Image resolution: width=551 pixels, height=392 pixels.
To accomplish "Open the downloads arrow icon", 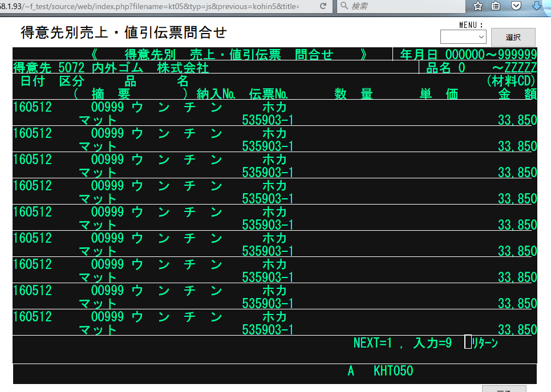I will [x=536, y=6].
